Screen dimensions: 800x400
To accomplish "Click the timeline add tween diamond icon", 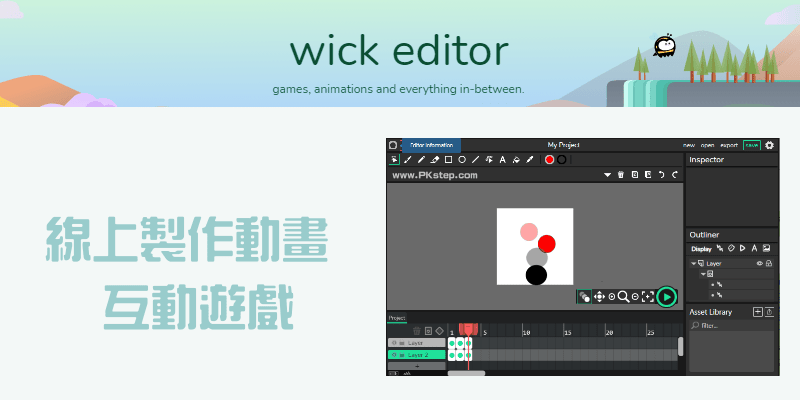I will [x=439, y=331].
